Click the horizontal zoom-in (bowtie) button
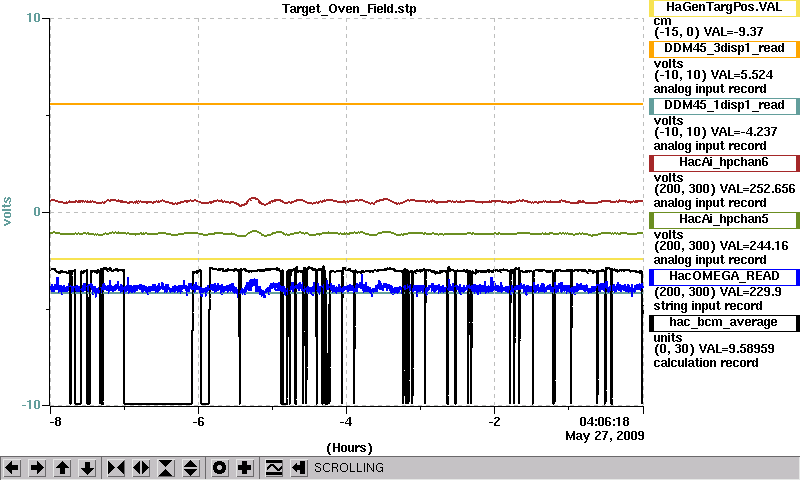 (116, 467)
